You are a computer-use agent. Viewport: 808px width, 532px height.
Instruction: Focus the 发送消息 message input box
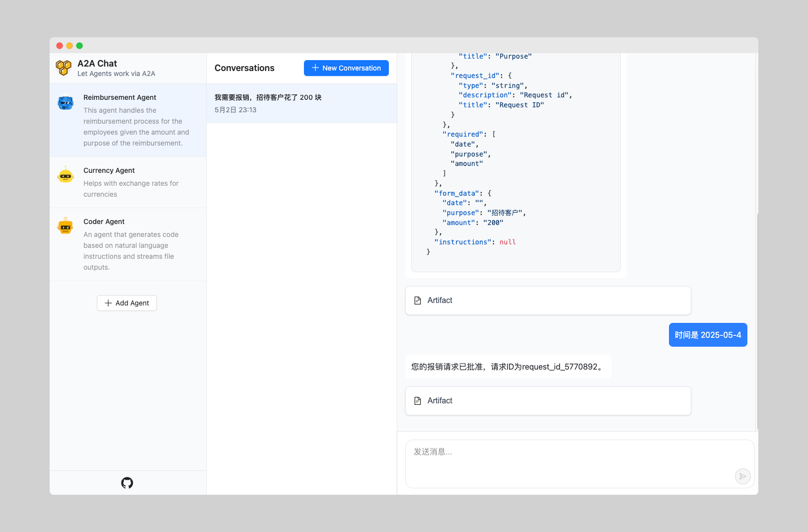[580, 463]
